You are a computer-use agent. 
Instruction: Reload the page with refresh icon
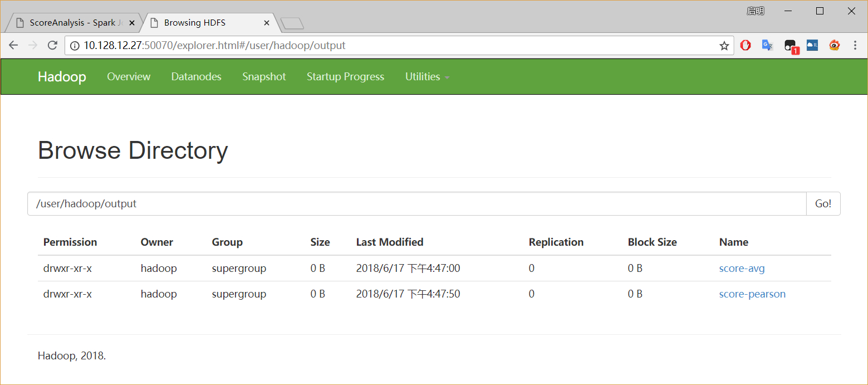(x=52, y=46)
